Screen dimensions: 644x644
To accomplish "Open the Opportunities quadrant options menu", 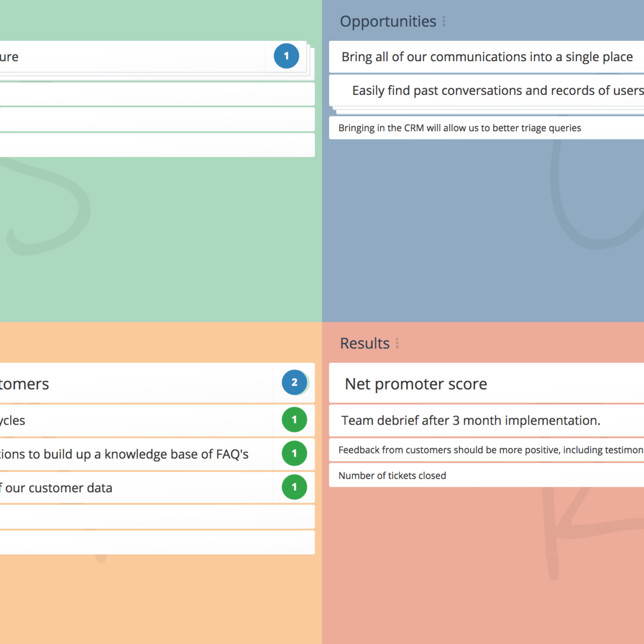I will [x=444, y=21].
